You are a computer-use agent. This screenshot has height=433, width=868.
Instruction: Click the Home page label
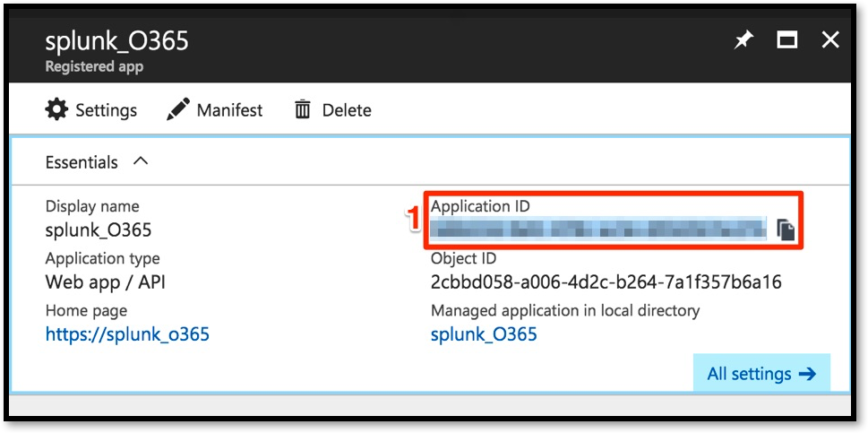[86, 310]
